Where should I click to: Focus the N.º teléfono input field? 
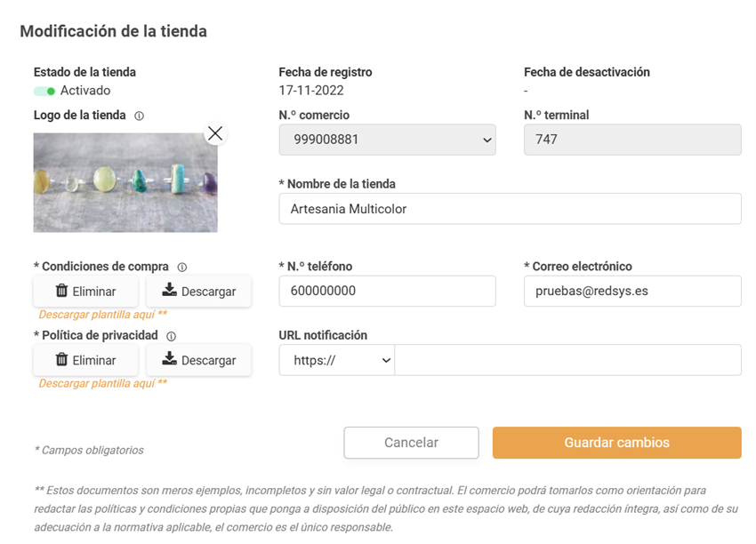tap(387, 291)
